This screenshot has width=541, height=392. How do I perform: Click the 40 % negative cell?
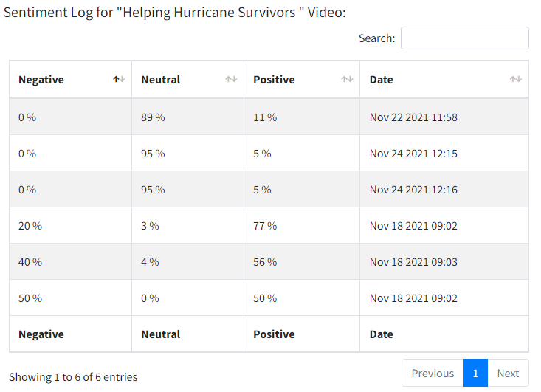(30, 262)
